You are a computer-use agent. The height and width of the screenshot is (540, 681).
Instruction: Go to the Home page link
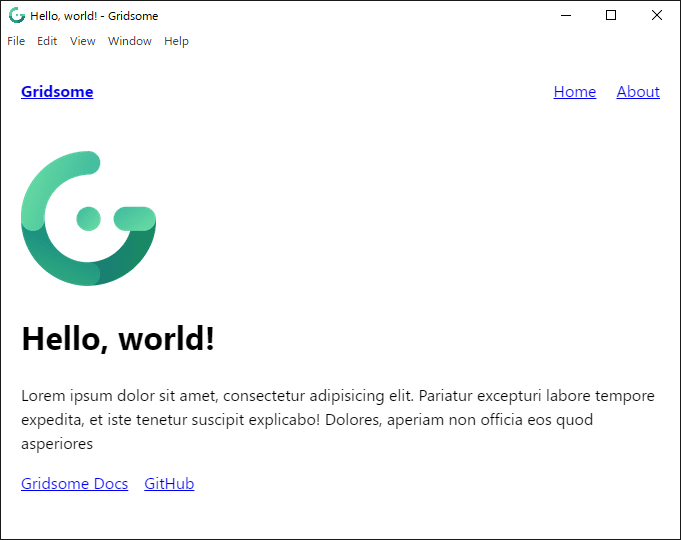(575, 92)
